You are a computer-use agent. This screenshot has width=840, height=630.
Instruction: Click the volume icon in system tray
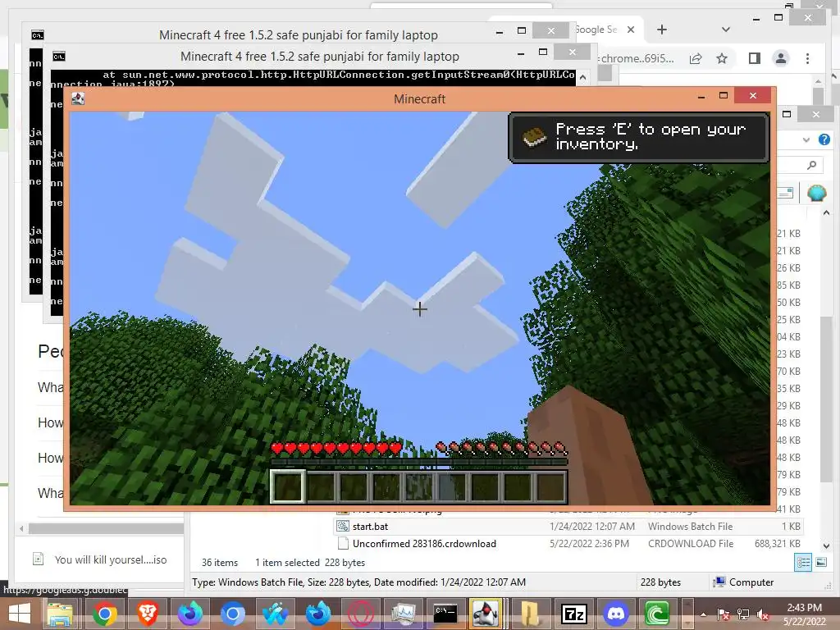[763, 614]
